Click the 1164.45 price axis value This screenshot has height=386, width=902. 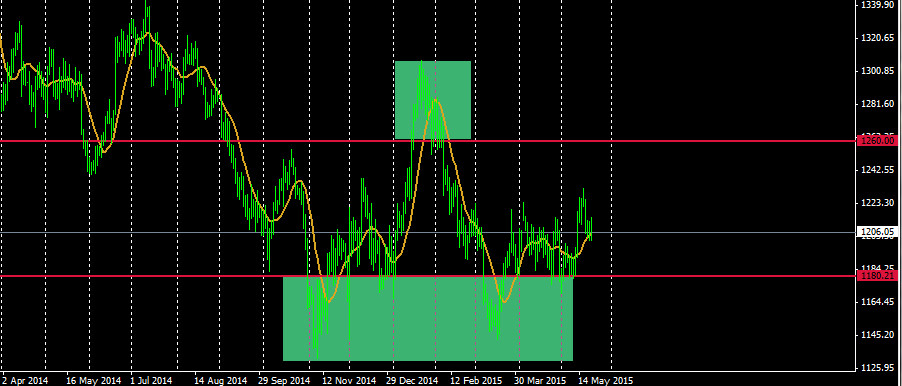click(x=877, y=302)
